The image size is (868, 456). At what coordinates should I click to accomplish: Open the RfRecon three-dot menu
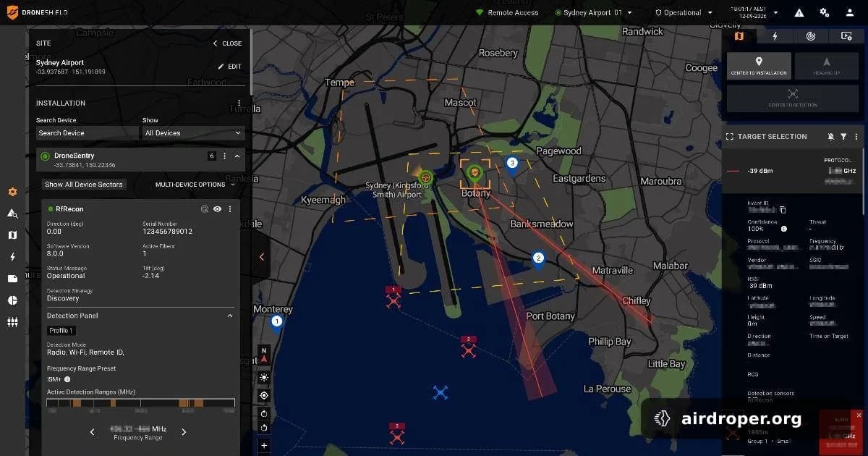[230, 209]
